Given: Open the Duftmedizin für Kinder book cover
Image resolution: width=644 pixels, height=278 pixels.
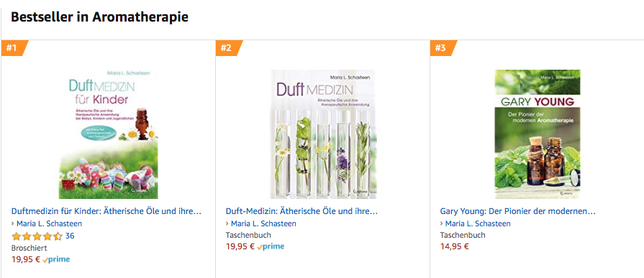Looking at the screenshot, I should coord(109,134).
